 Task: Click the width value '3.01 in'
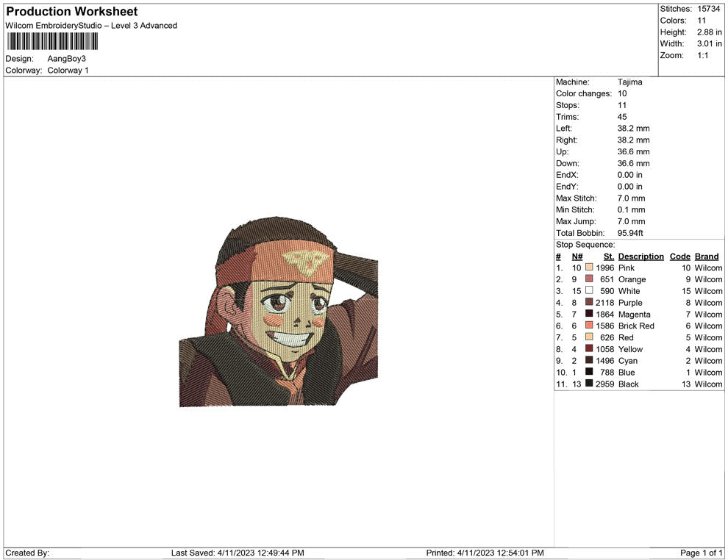tap(710, 43)
